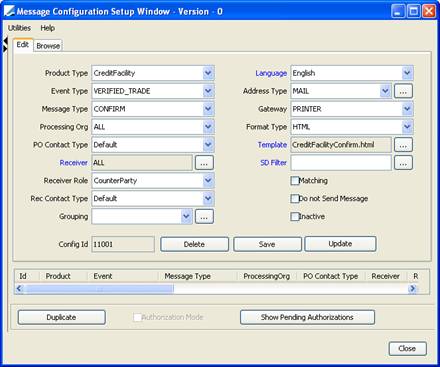Click the Duplicate button
440x367 pixels.
[61, 317]
